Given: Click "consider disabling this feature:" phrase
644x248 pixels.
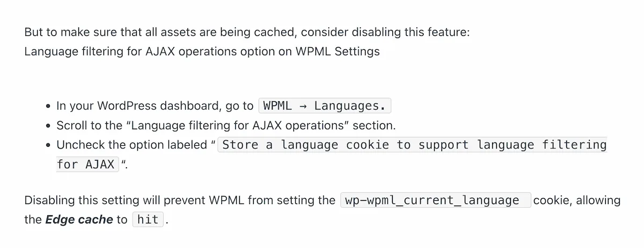Looking at the screenshot, I should (x=385, y=32).
